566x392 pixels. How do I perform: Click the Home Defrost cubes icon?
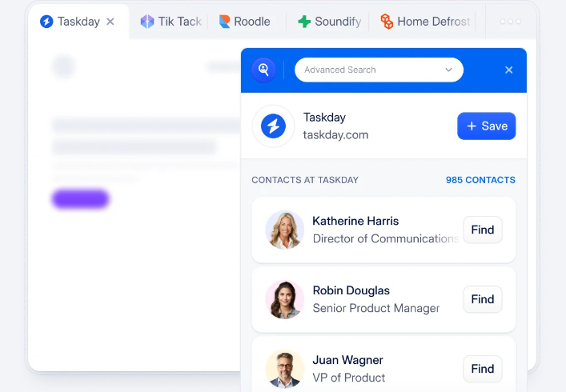click(x=387, y=22)
